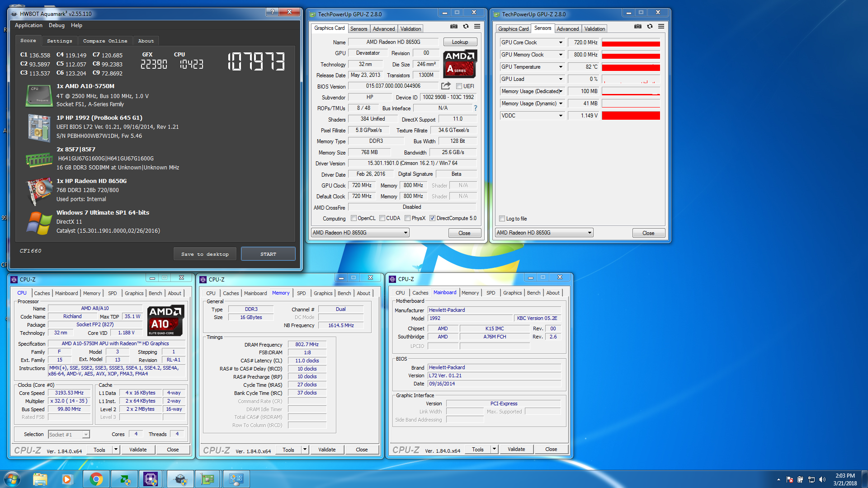The image size is (868, 488).
Task: Click graphics card icon in Aquamark
Action: [x=39, y=191]
